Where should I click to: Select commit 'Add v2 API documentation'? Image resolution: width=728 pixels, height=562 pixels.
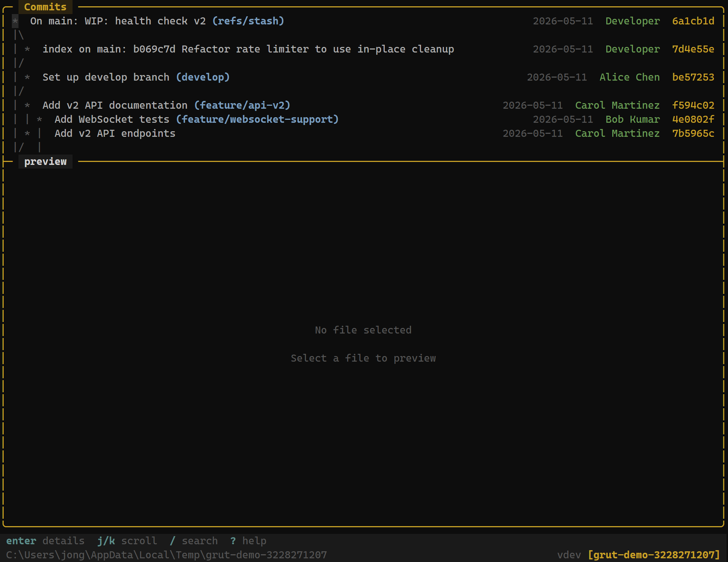[364, 105]
